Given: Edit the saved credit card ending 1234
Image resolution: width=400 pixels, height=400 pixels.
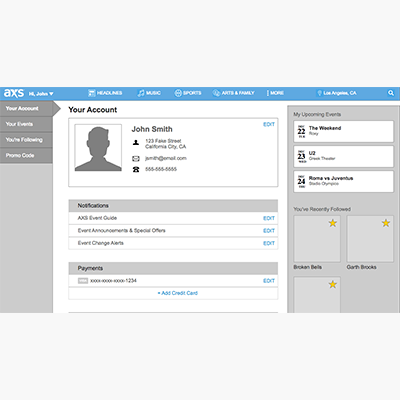Looking at the screenshot, I should (269, 281).
